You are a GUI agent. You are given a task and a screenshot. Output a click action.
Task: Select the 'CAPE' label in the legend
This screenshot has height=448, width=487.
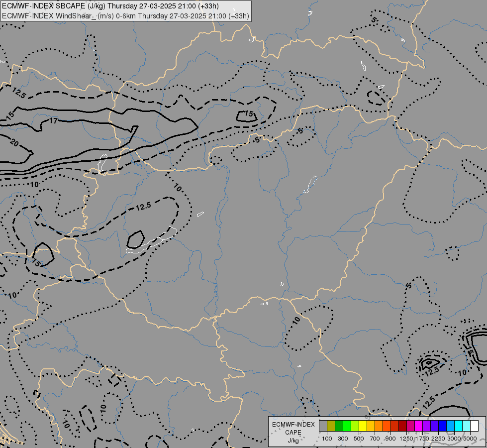pos(293,433)
